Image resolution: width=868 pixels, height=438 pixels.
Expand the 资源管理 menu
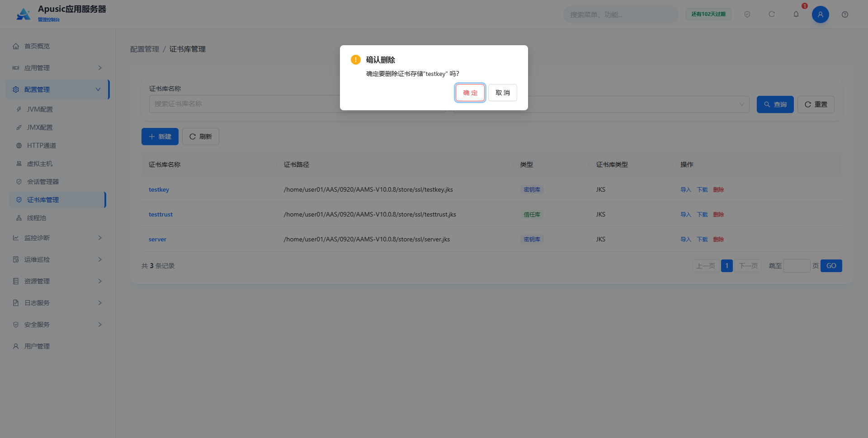[58, 281]
